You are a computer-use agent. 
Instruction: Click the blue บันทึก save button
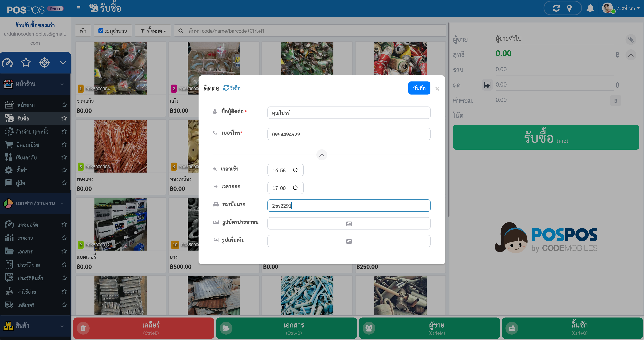tap(419, 88)
